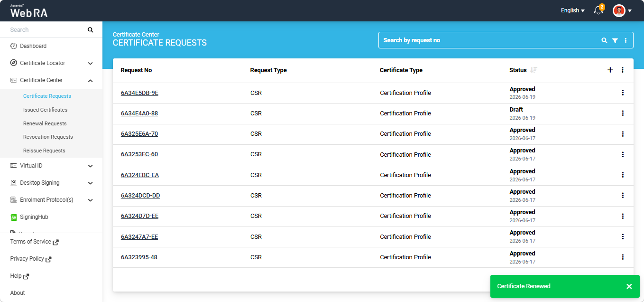The width and height of the screenshot is (644, 302).
Task: Open the English language dropdown
Action: coord(572,10)
